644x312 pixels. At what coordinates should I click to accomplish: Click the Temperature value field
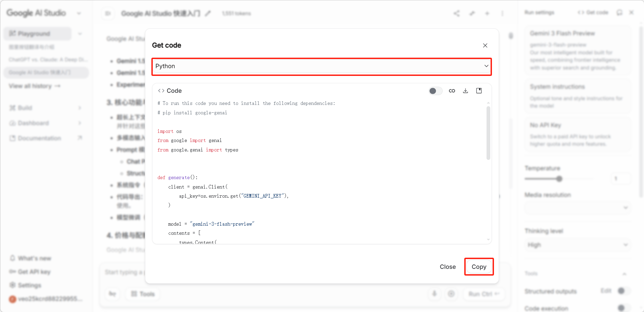(x=620, y=178)
